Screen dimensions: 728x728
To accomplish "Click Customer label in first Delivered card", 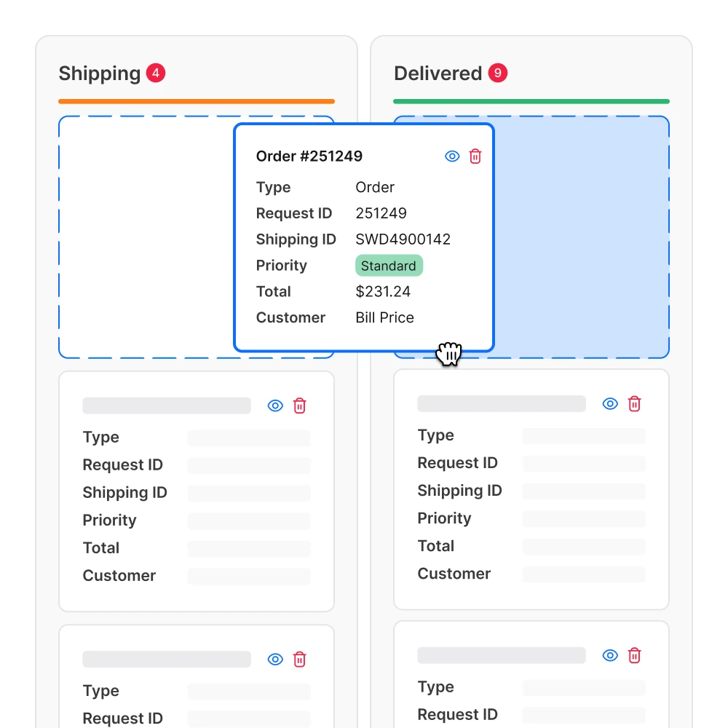I will click(454, 574).
